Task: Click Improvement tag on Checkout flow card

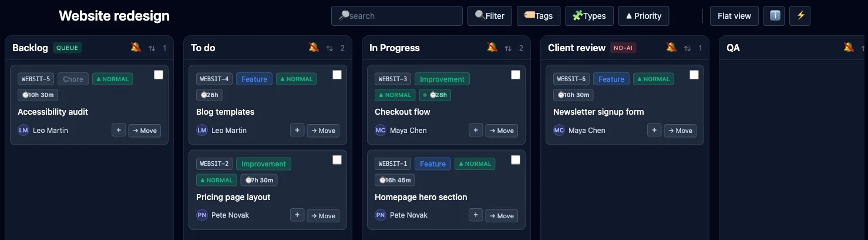Action: pyautogui.click(x=442, y=79)
